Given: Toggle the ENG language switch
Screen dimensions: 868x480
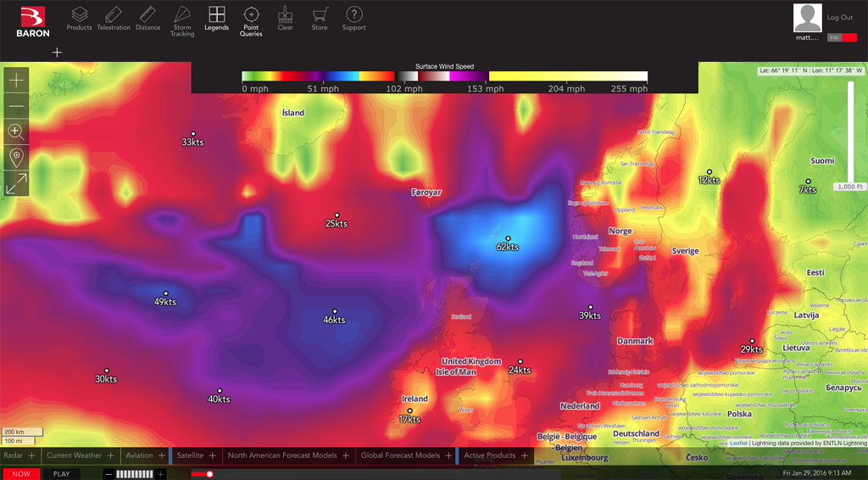Looking at the screenshot, I should click(x=842, y=37).
